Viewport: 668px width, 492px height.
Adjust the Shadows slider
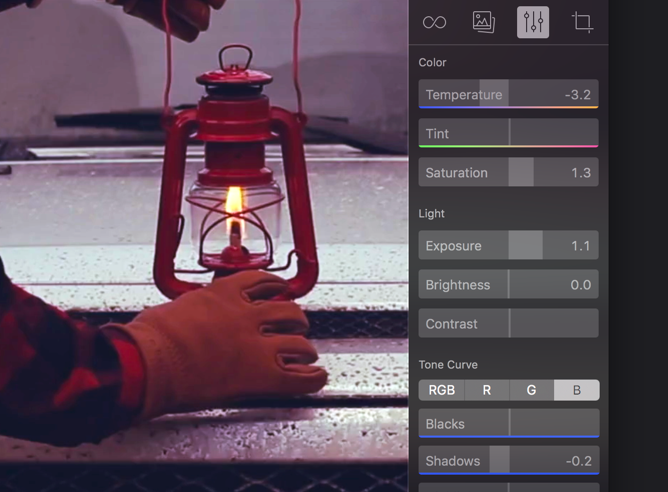pos(508,461)
